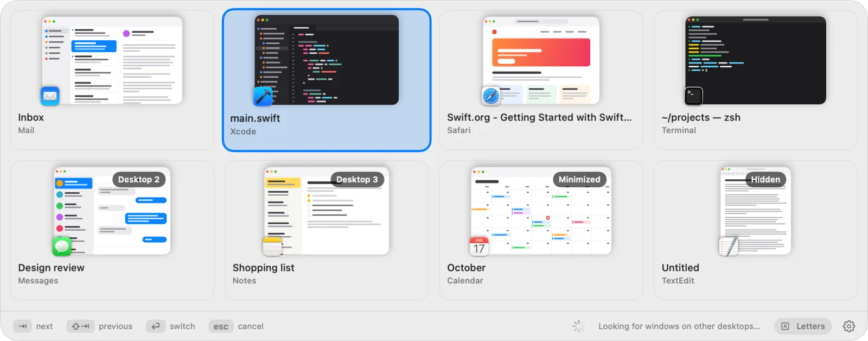
Task: Select the Shopping list Notes thumbnail
Action: point(327,211)
